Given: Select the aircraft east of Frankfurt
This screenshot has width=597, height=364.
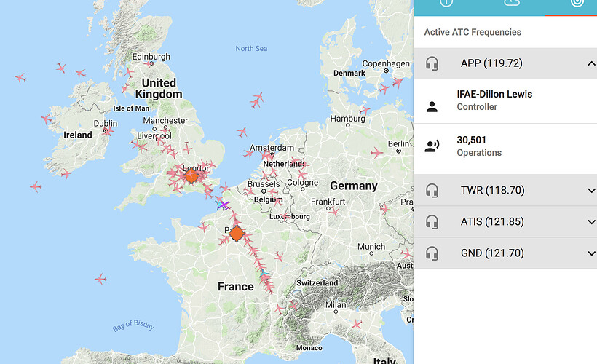Looking at the screenshot, I should pos(334,212).
